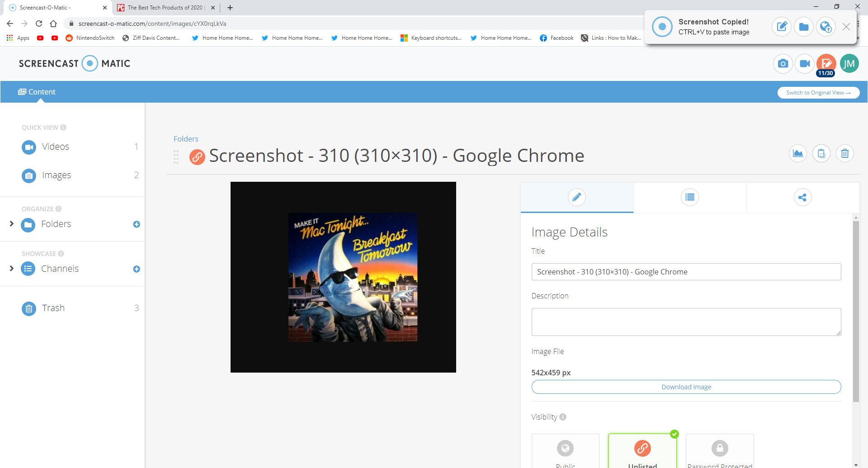Open the Keyboard shortcuts bookmark

click(431, 38)
